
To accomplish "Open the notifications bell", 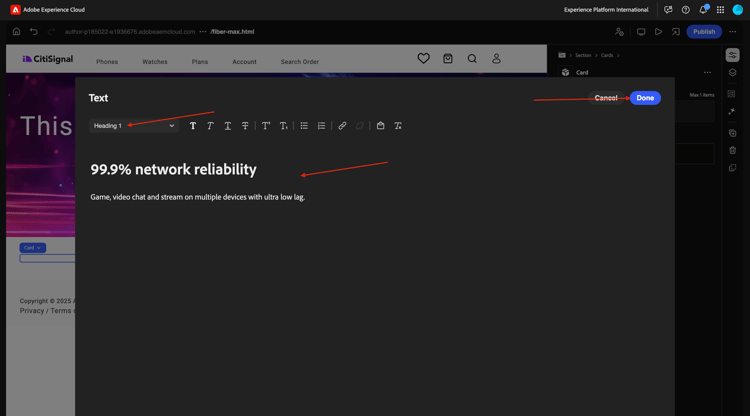I will tap(703, 10).
